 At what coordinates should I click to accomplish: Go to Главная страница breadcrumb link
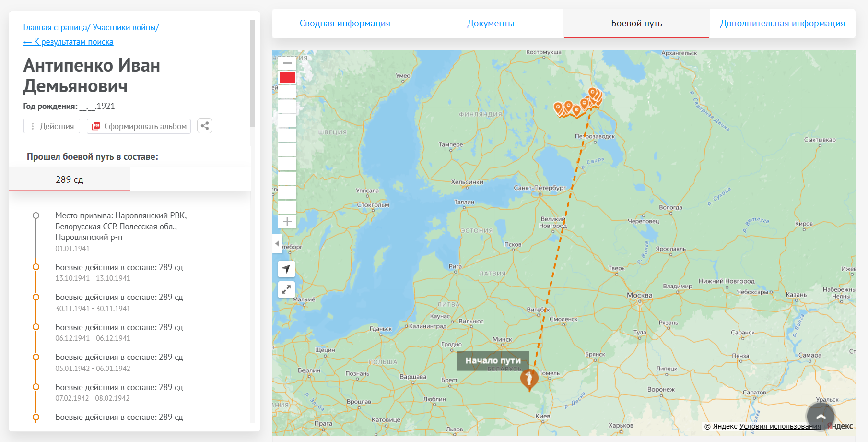tap(55, 27)
